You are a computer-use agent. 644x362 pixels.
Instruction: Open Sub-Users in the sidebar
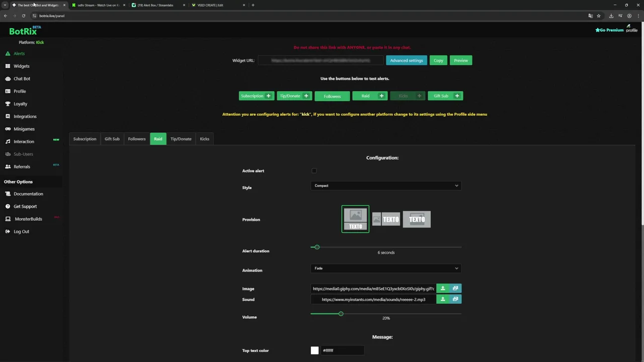click(x=23, y=154)
